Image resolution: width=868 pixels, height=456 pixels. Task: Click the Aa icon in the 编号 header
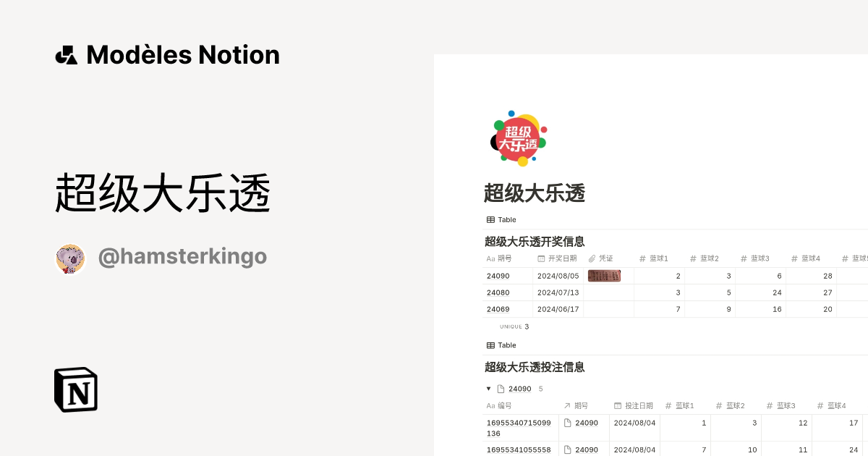490,405
